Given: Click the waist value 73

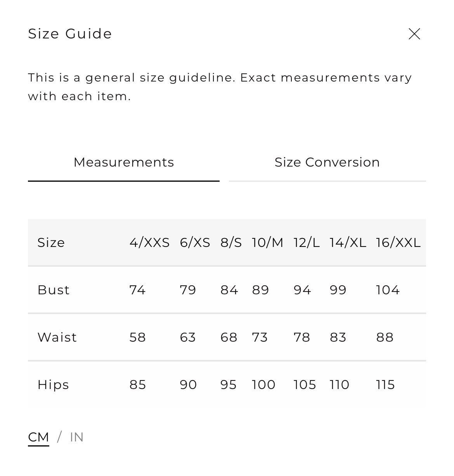Looking at the screenshot, I should coord(260,337).
